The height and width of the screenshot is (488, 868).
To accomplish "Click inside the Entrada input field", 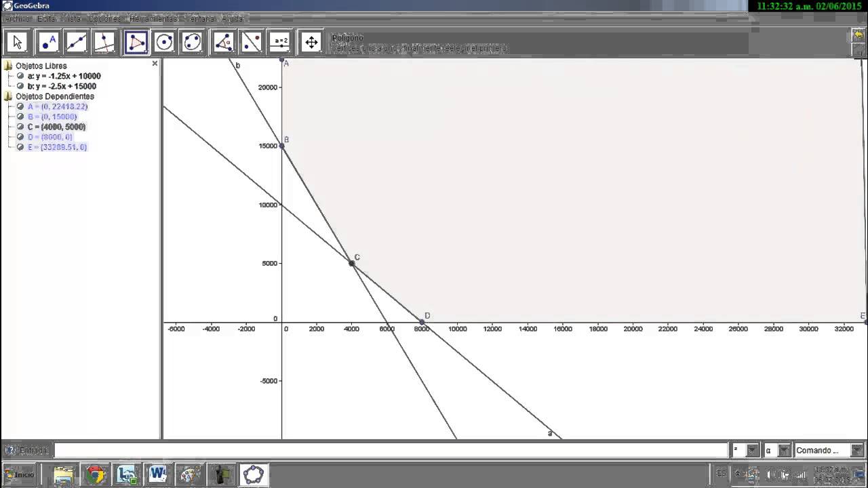I will [391, 450].
